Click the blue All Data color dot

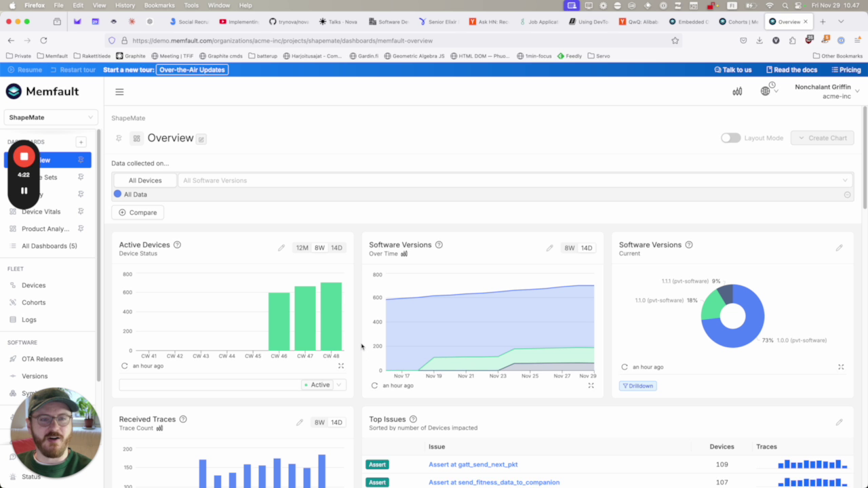pos(117,195)
